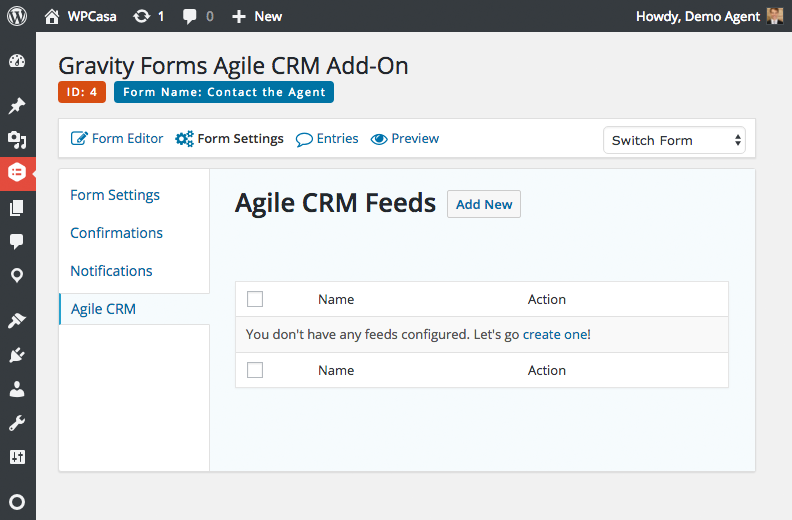
Task: Open the Switch Form dropdown
Action: pos(674,140)
